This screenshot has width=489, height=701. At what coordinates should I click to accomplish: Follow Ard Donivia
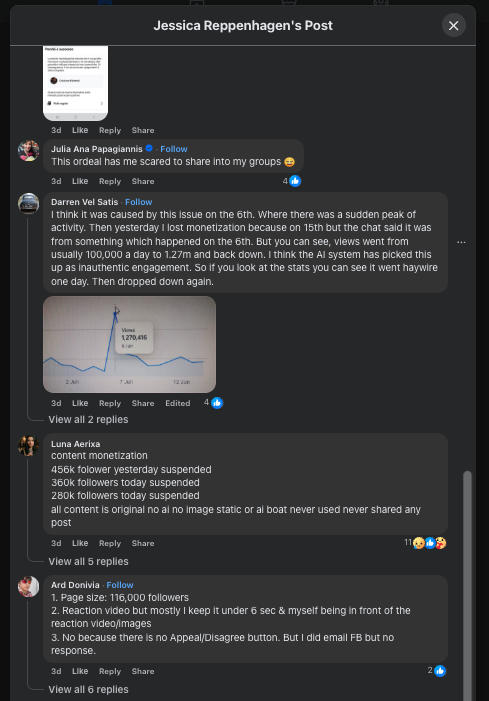(x=120, y=585)
